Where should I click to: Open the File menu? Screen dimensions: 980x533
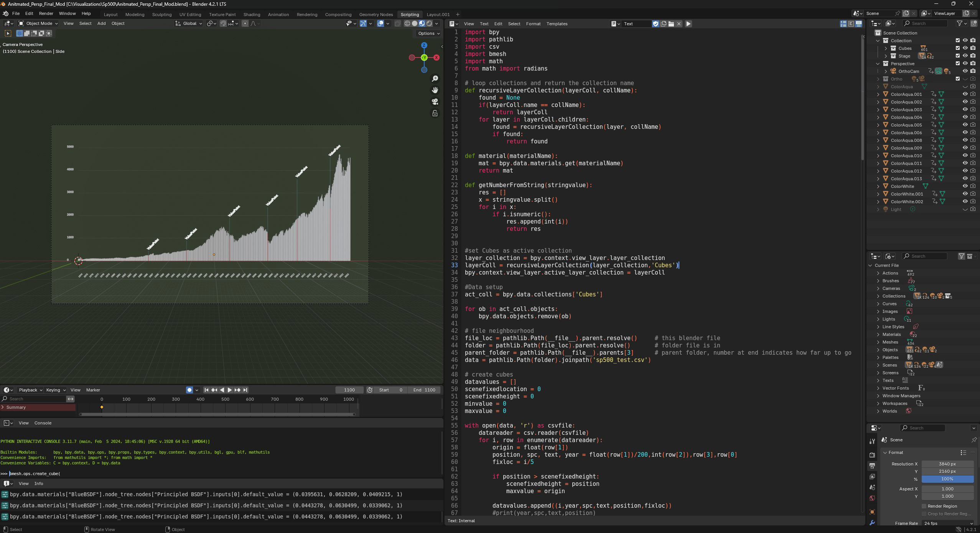coord(16,13)
